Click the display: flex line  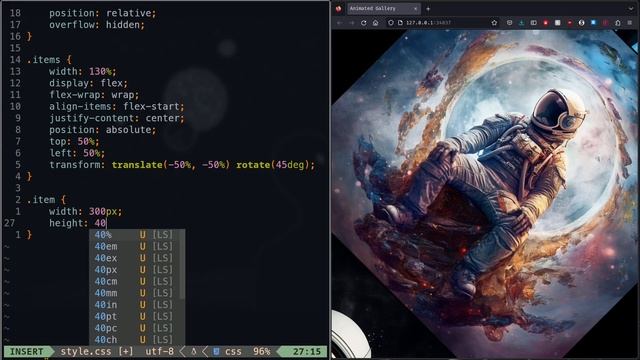[88, 83]
